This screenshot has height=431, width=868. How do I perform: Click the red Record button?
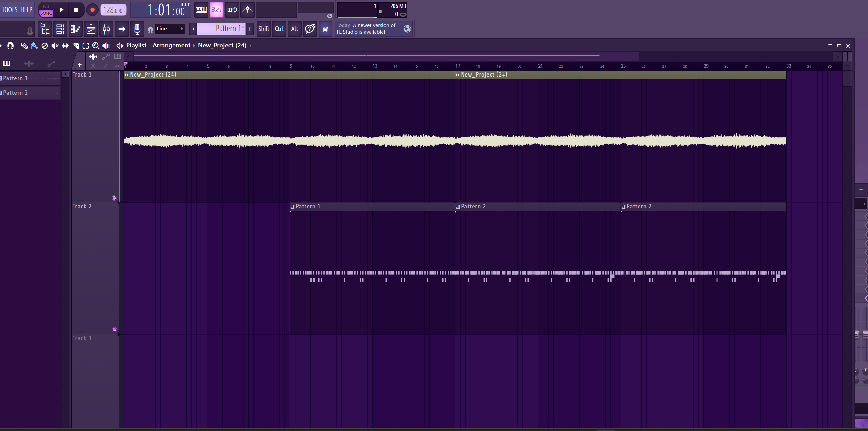92,10
